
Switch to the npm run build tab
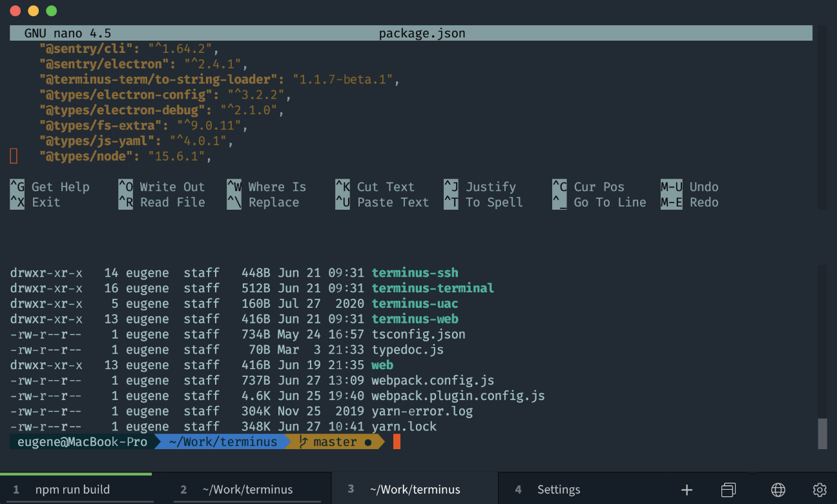[72, 490]
